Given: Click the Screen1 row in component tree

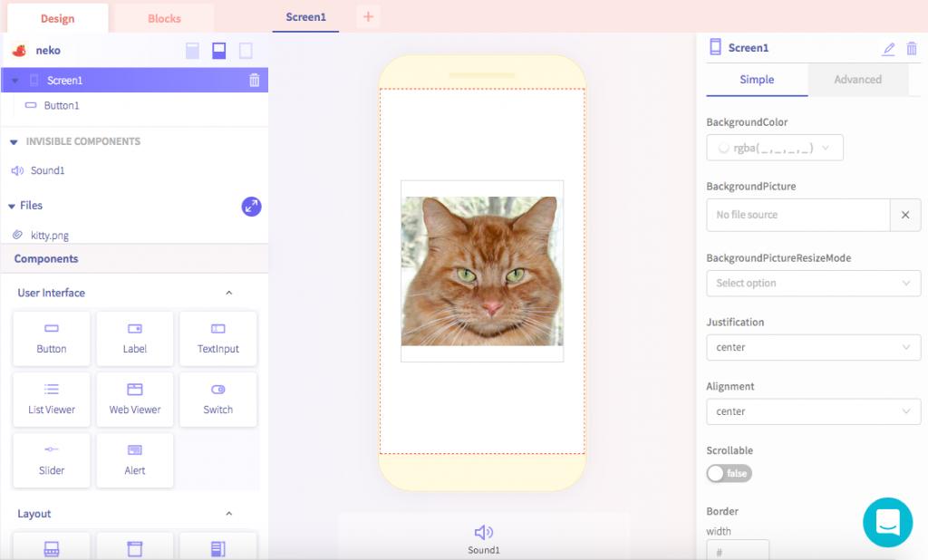Looking at the screenshot, I should pos(134,80).
